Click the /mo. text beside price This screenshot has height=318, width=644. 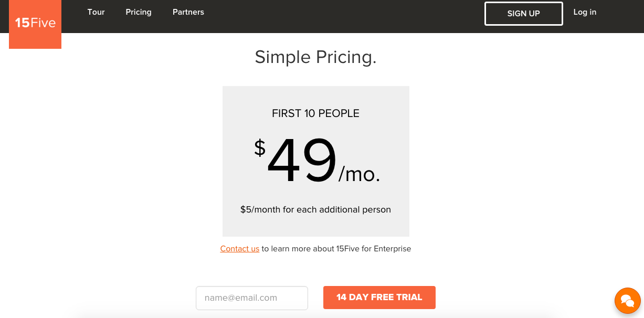(x=359, y=174)
